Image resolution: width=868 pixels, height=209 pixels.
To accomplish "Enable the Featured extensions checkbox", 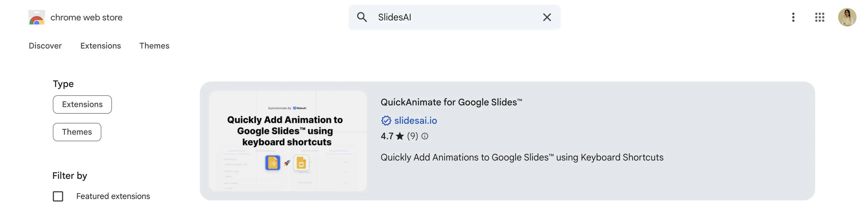I will pos(58,196).
